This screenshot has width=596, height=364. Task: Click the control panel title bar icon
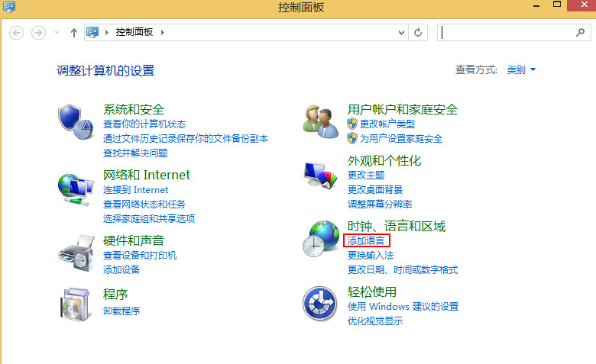coord(9,7)
